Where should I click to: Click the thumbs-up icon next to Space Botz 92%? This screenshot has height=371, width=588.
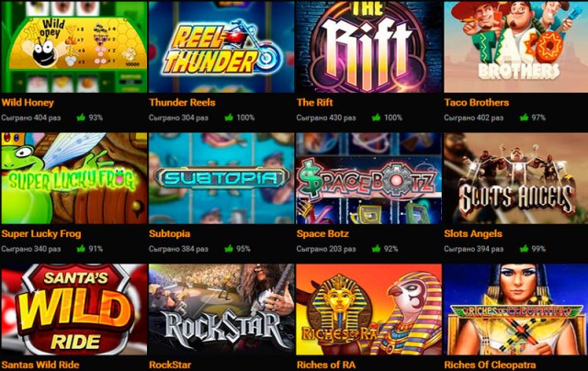pos(376,249)
